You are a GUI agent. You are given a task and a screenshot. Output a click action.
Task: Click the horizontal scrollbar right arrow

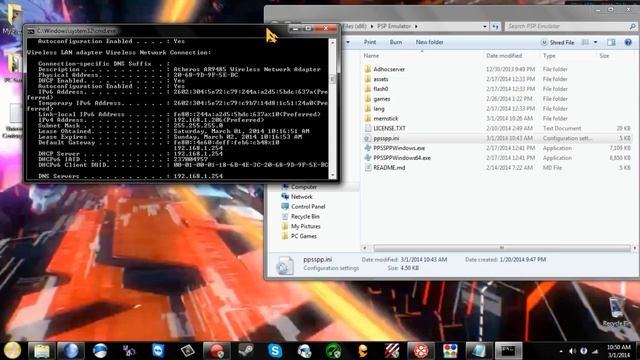[x=634, y=248]
